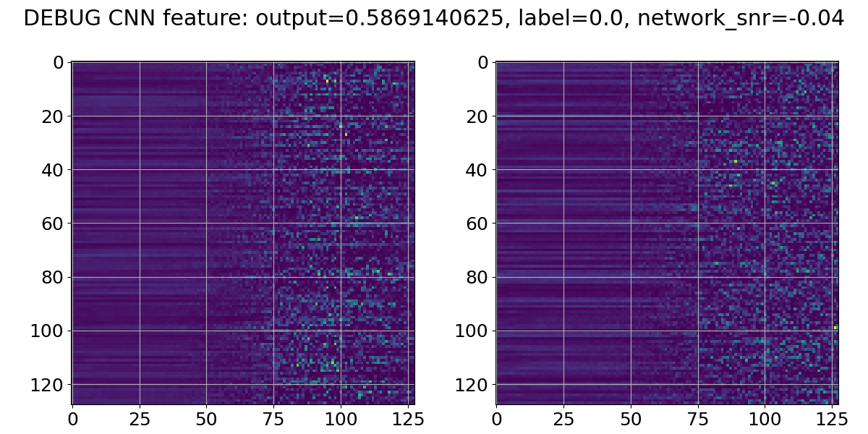
Task: Select the left heatmap image
Action: point(243,233)
